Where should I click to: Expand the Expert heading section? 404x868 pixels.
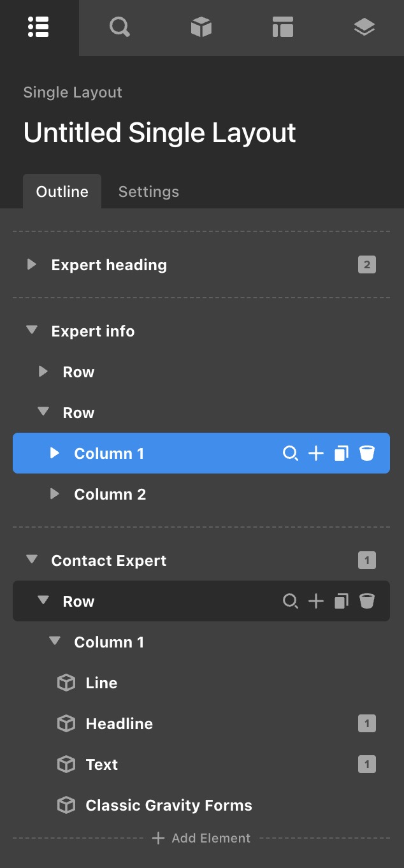[x=31, y=264]
